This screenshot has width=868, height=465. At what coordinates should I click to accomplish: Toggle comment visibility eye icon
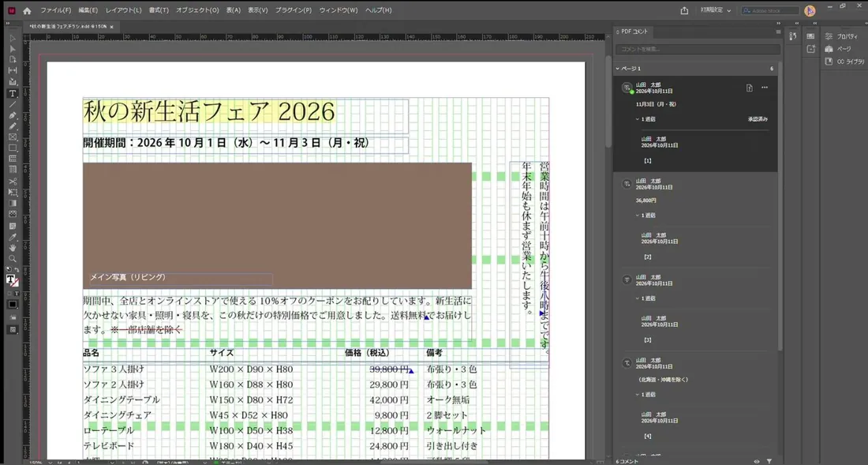757,461
